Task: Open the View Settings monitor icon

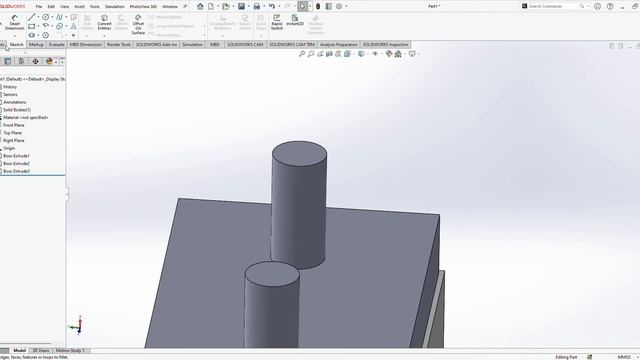Action: [412, 53]
